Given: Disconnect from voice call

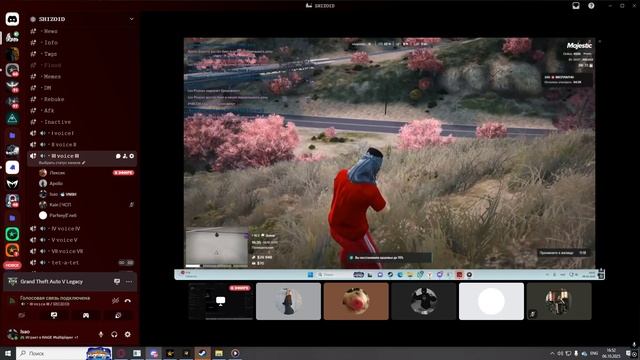Looking at the screenshot, I should click(128, 300).
